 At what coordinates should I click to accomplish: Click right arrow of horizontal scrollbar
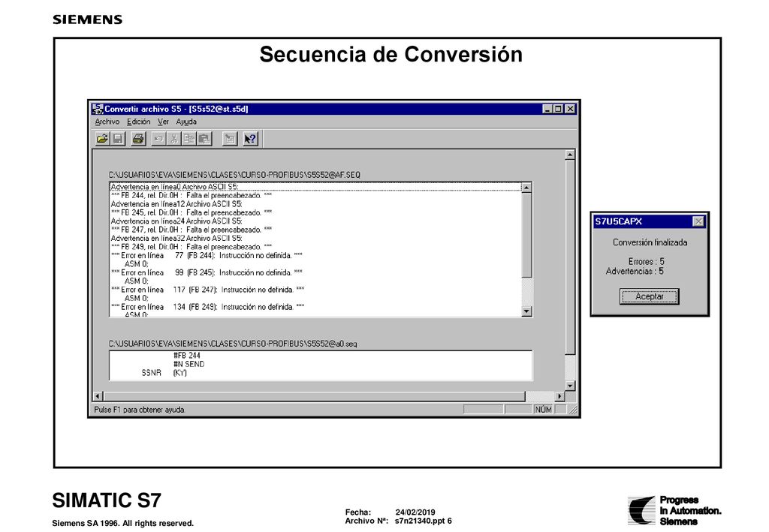click(x=559, y=396)
